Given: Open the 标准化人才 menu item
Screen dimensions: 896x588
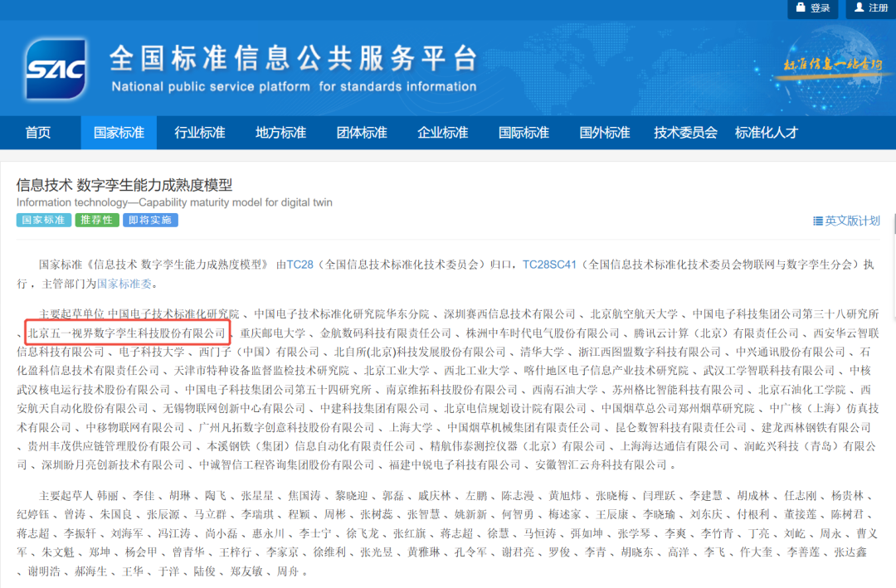Looking at the screenshot, I should click(x=767, y=133).
